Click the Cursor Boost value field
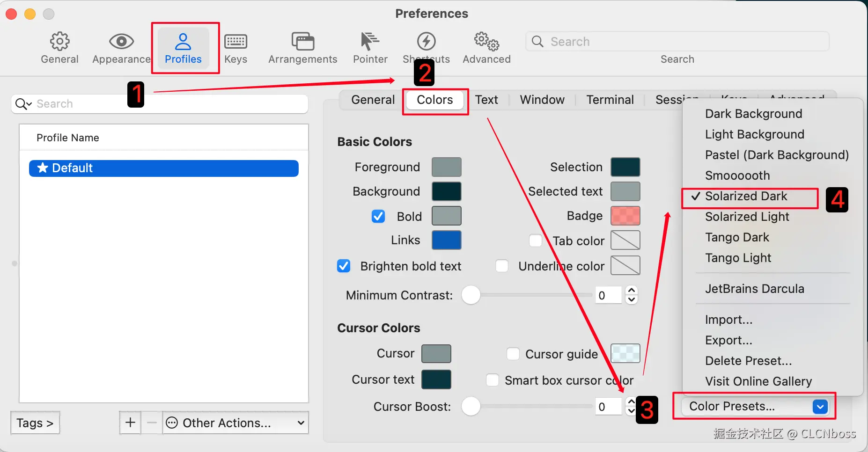Viewport: 868px width, 452px height. click(609, 407)
